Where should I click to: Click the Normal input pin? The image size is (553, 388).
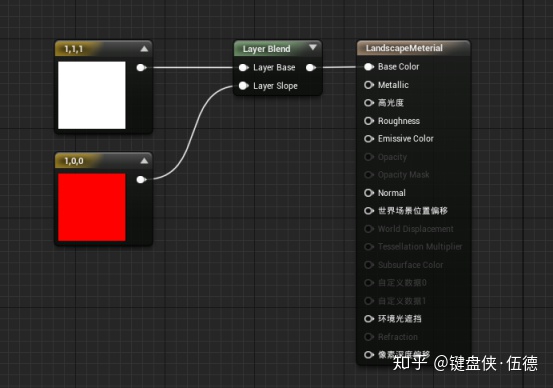[369, 193]
